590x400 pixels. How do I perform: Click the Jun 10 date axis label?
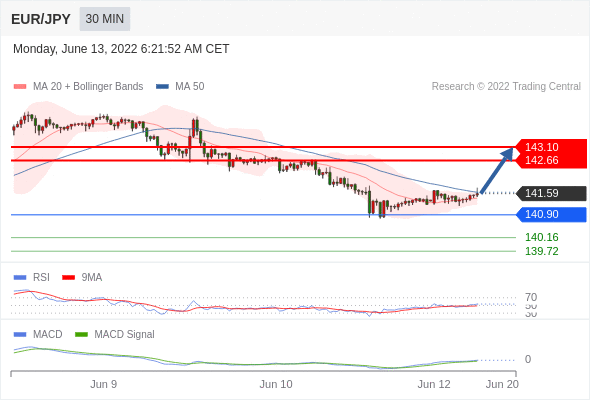tap(276, 384)
